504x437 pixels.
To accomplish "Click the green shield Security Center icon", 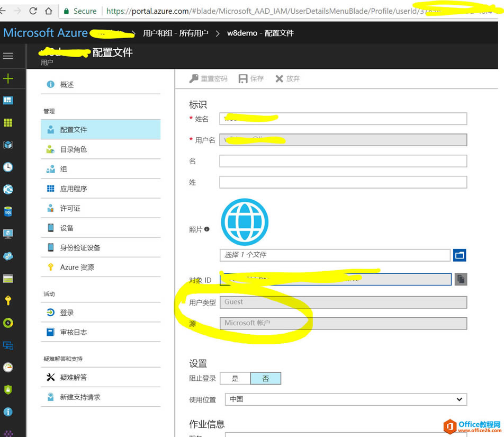I will (x=8, y=390).
